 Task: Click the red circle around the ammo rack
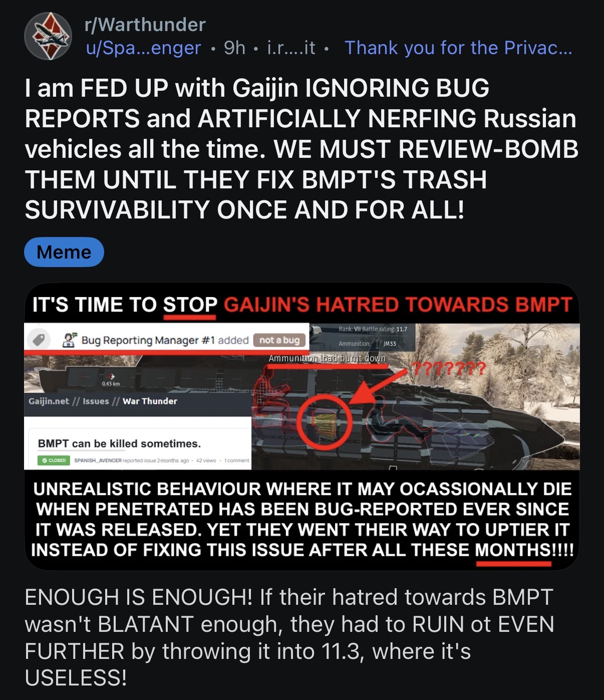coord(324,422)
